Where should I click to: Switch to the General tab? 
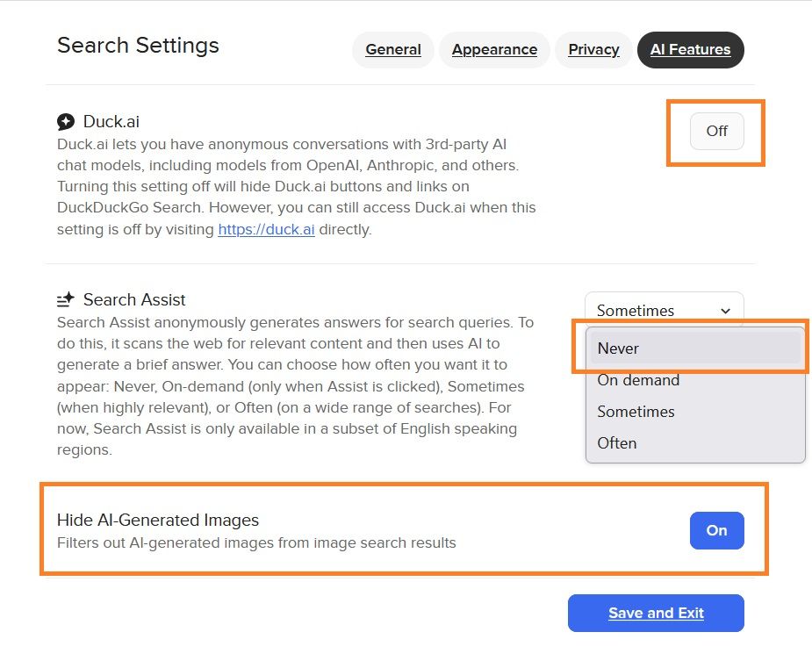(393, 50)
